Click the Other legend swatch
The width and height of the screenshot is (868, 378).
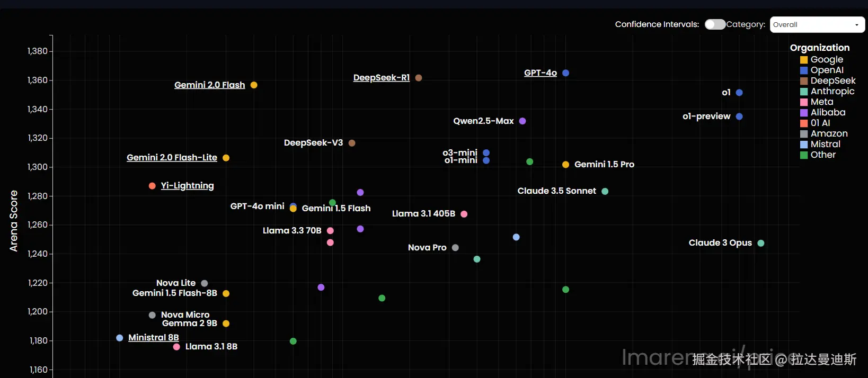tap(804, 155)
